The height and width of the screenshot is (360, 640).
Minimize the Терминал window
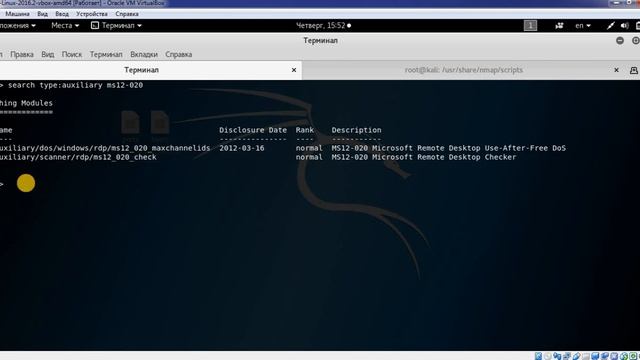click(x=620, y=40)
